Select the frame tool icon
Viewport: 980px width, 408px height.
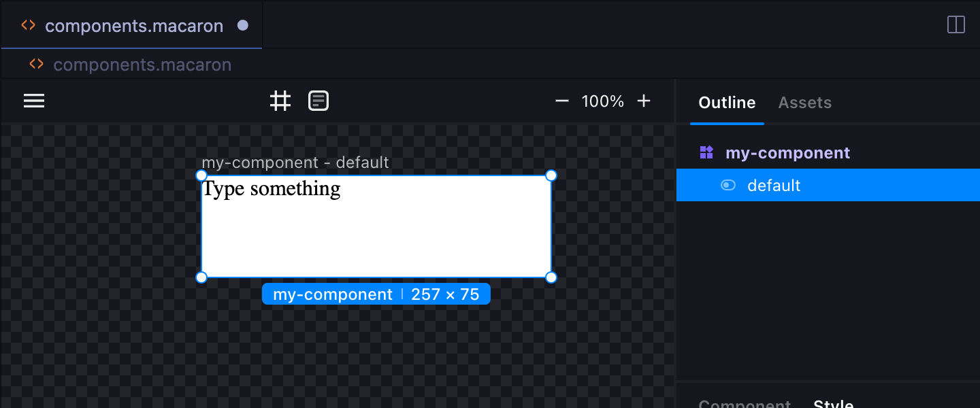[x=280, y=101]
